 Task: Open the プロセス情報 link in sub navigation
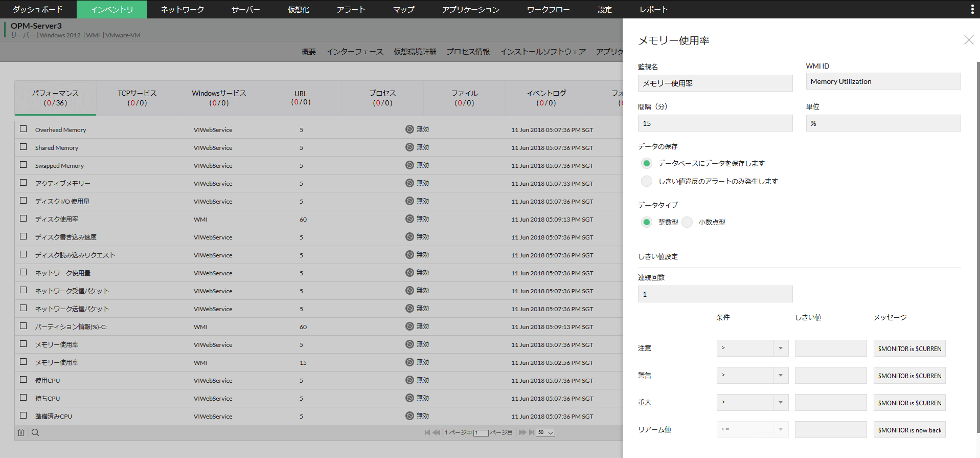[468, 52]
